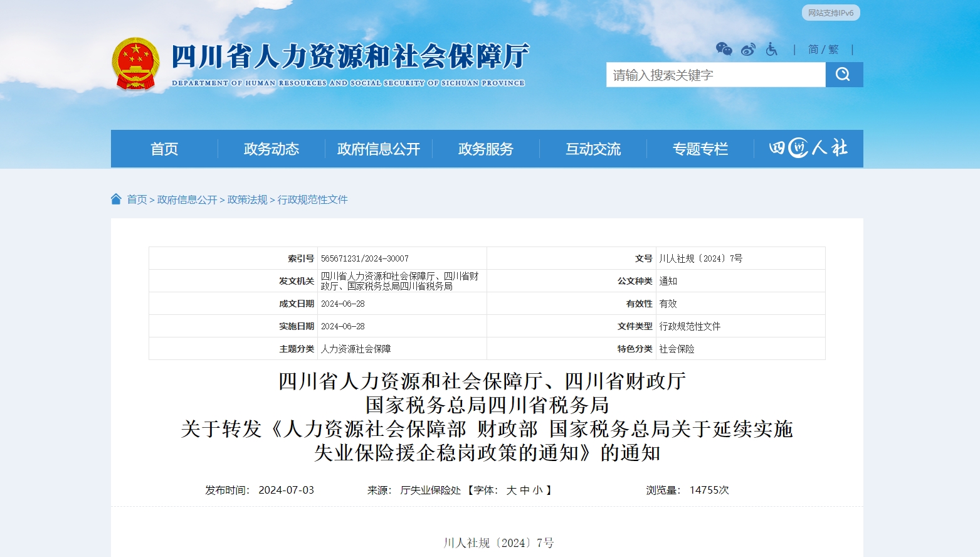Click the document title heading
This screenshot has width=980, height=557.
(x=487, y=417)
